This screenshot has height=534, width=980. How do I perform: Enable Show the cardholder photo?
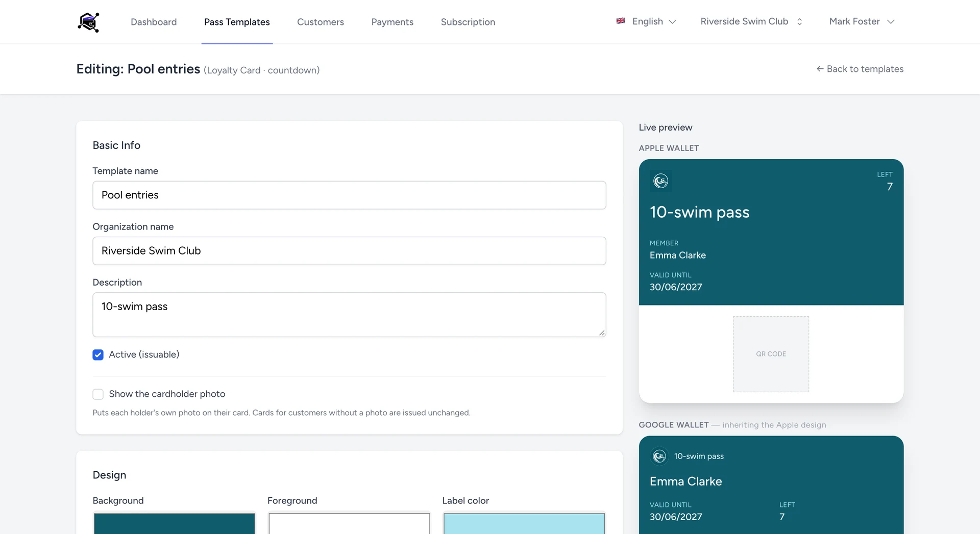(98, 394)
